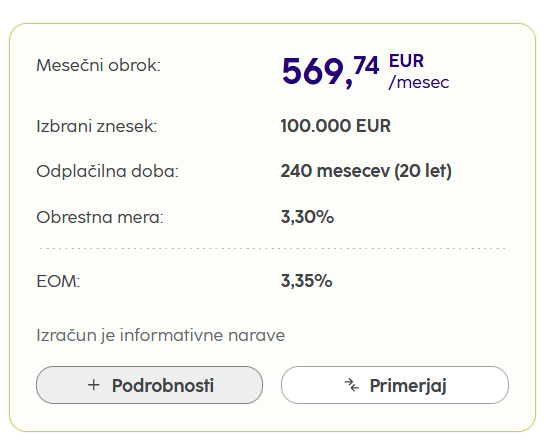The width and height of the screenshot is (549, 442).
Task: Select the 240 mesecev (20 let) value
Action: click(366, 171)
